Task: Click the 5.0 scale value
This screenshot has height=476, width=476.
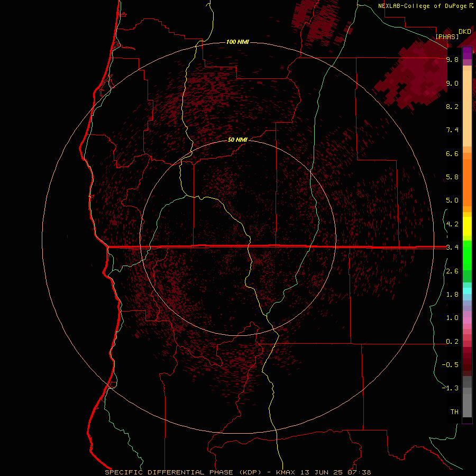Action: tap(452, 200)
